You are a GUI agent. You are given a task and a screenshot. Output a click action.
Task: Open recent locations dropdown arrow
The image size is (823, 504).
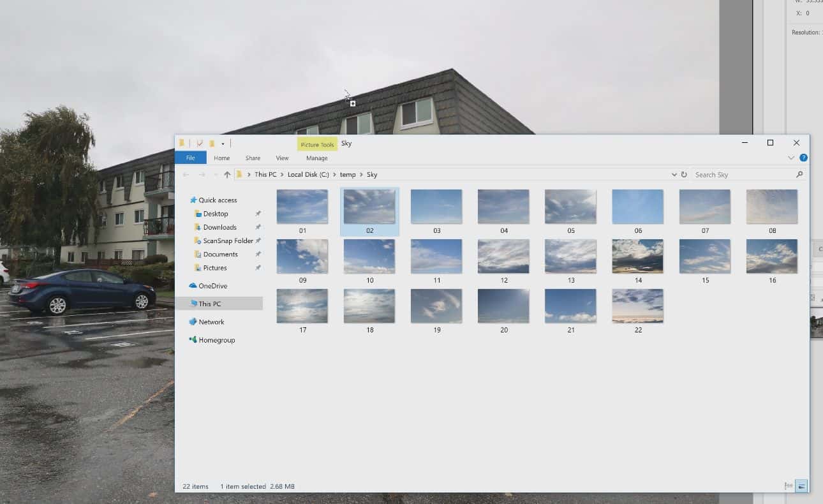pos(215,175)
